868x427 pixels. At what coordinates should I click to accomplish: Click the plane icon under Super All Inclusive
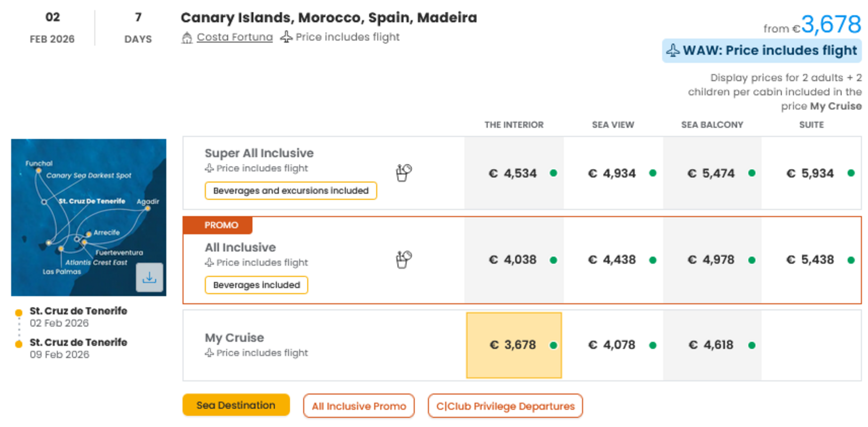[x=210, y=168]
